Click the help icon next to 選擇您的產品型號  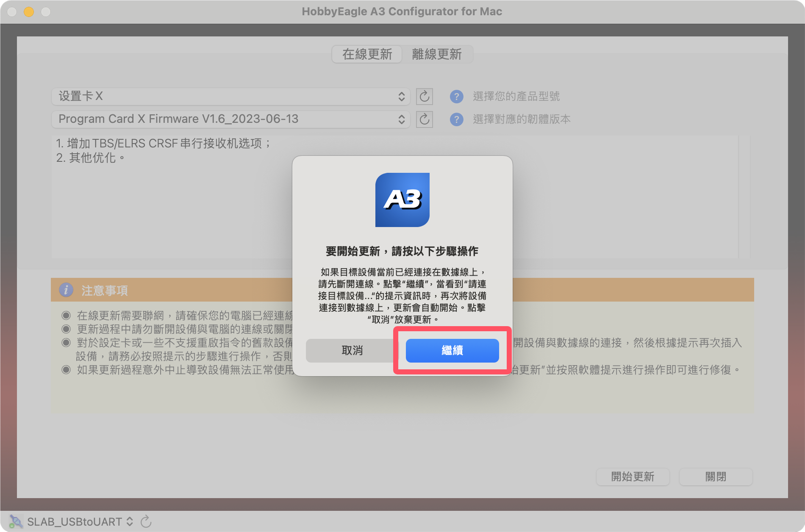[x=456, y=97]
